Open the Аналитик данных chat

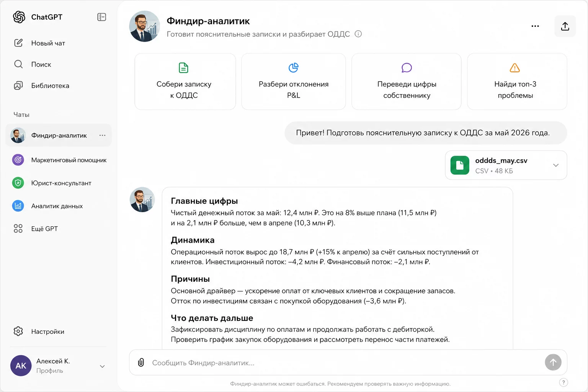tap(59, 206)
